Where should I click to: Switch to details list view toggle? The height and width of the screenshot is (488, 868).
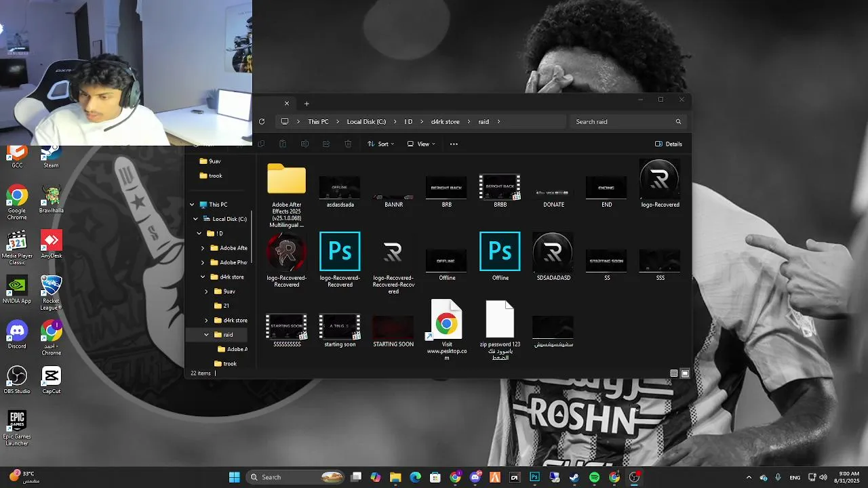pyautogui.click(x=673, y=373)
